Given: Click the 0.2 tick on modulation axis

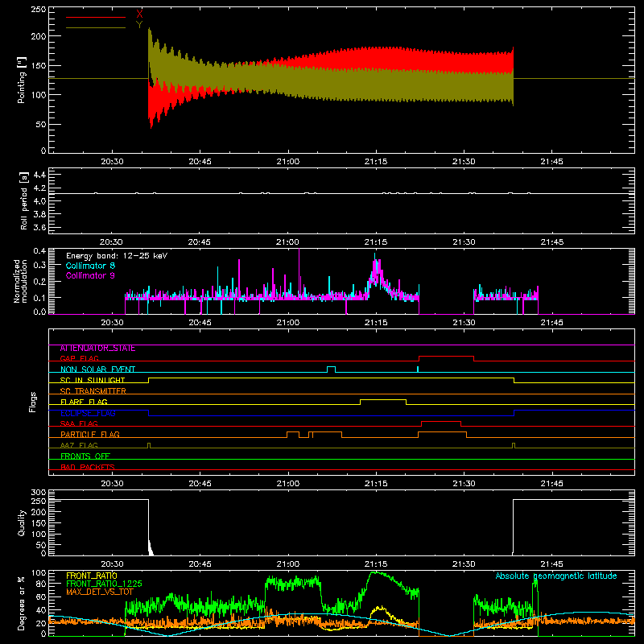Looking at the screenshot, I should pos(39,282).
